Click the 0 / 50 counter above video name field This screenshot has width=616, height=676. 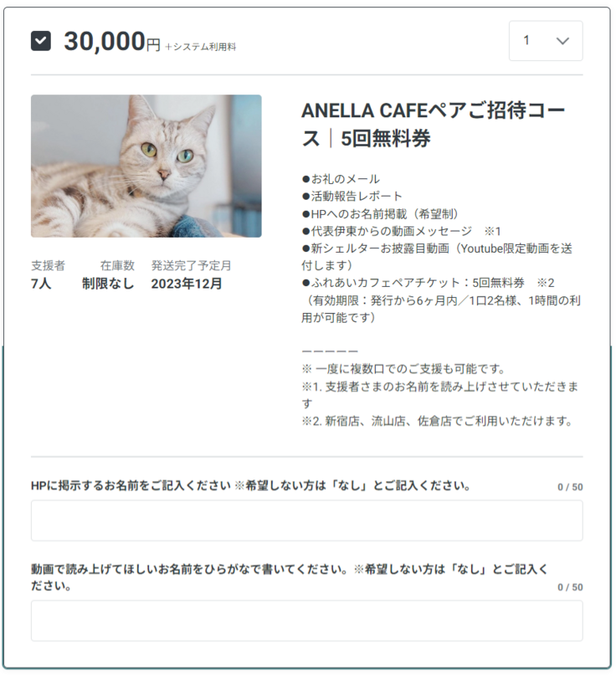[570, 586]
